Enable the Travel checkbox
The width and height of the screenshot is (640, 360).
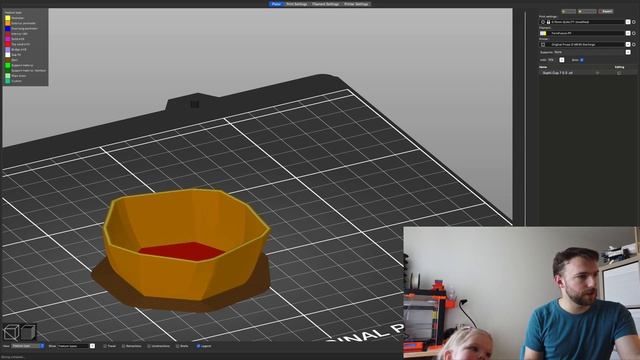pos(105,346)
